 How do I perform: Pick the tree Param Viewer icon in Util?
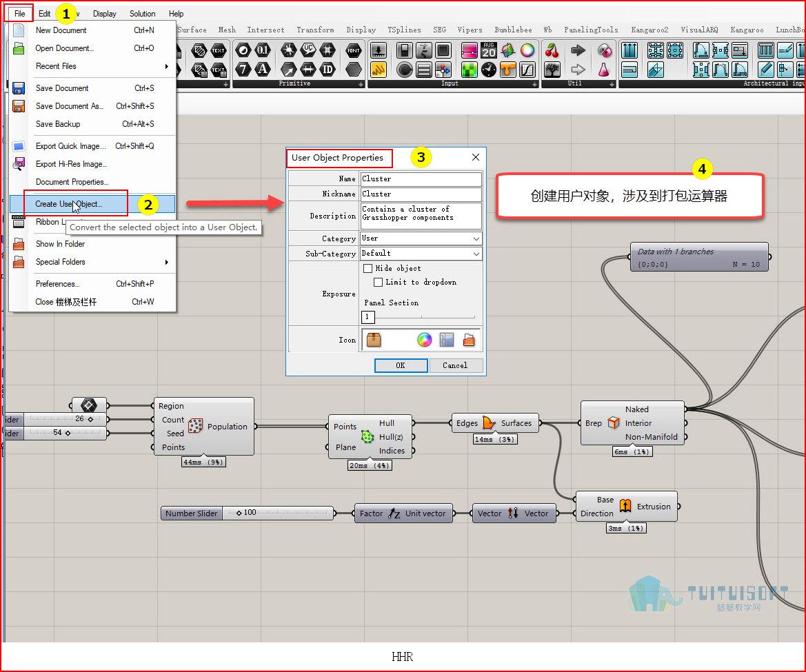pyautogui.click(x=552, y=69)
